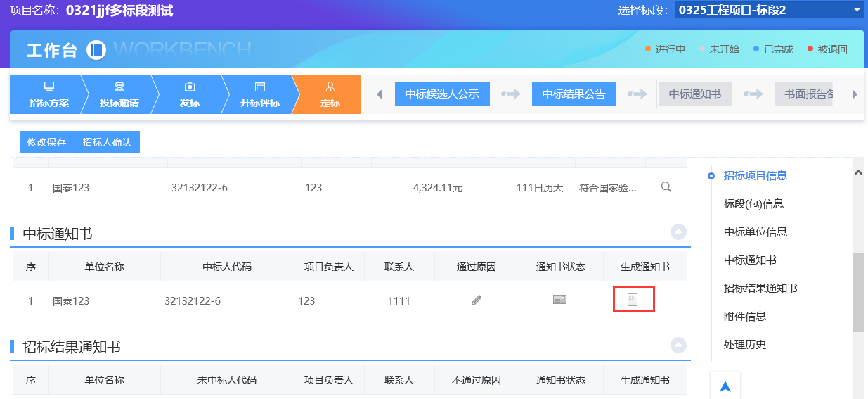Click the 修改保存 button

(46, 142)
